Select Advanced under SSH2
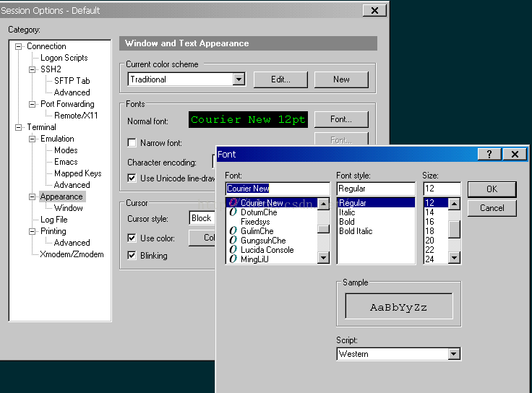Image resolution: width=532 pixels, height=393 pixels. pos(72,92)
